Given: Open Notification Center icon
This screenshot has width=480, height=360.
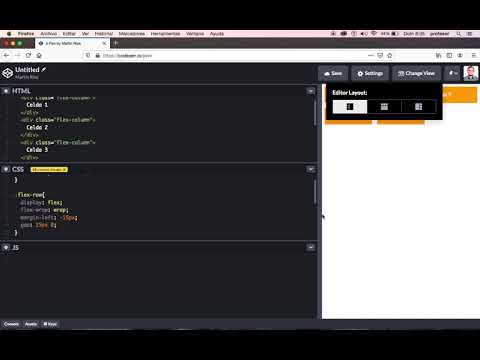Looking at the screenshot, I should (470, 34).
